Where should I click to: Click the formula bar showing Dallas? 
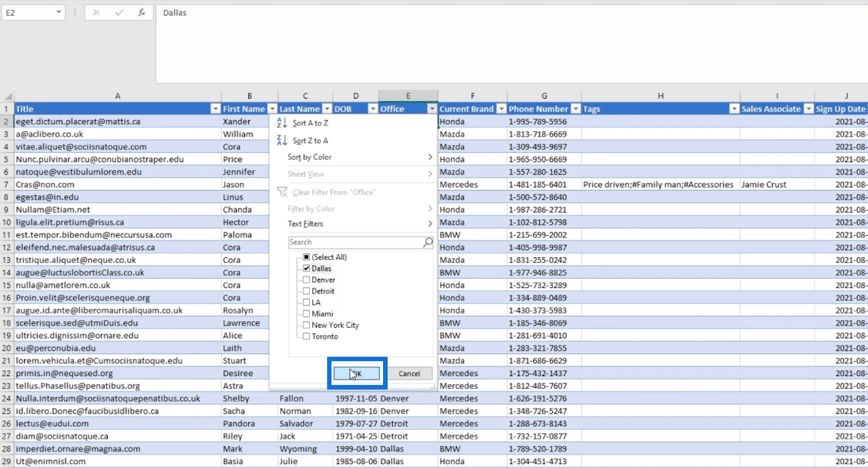click(512, 44)
